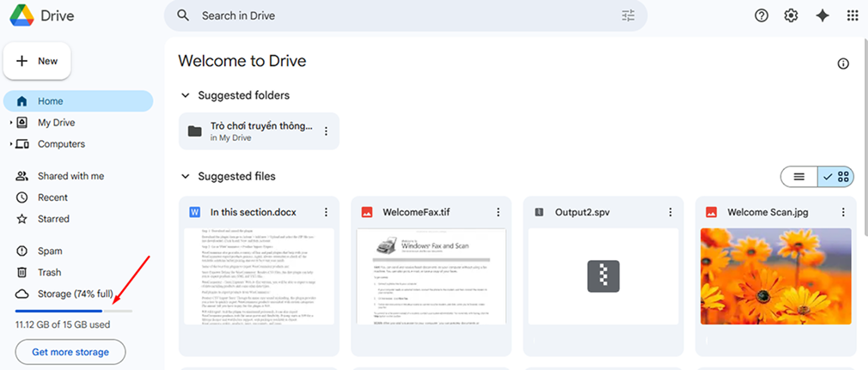Screen dimensions: 868x370
Task: Go to Shared with me
Action: [70, 176]
